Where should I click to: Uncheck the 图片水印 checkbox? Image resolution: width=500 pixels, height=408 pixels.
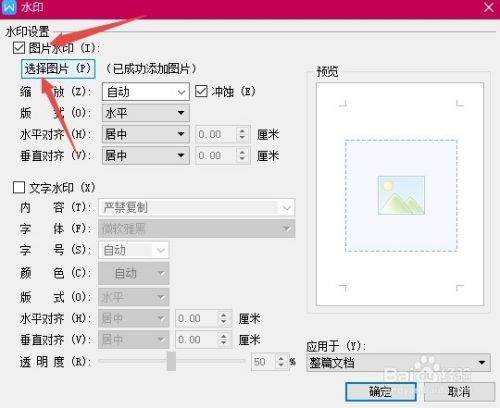point(19,48)
